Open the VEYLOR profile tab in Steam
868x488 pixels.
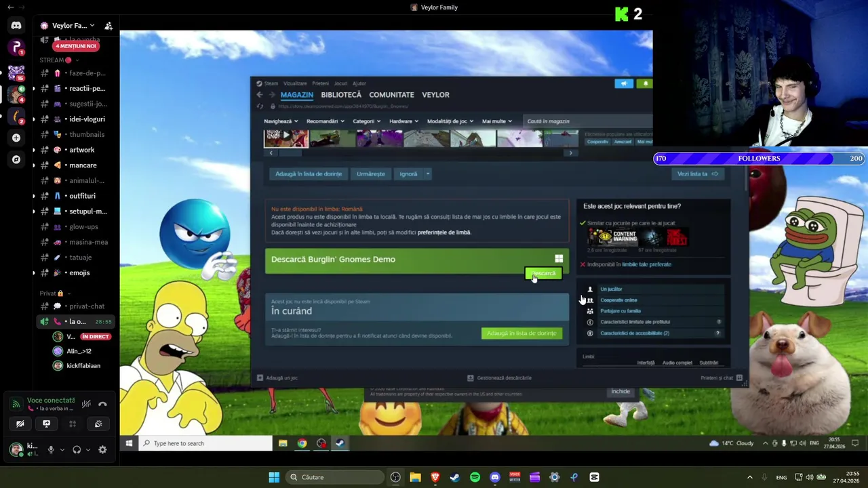pos(435,95)
